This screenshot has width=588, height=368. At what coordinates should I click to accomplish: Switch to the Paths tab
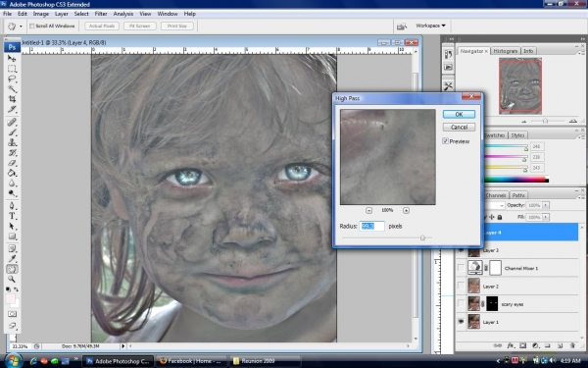click(518, 195)
